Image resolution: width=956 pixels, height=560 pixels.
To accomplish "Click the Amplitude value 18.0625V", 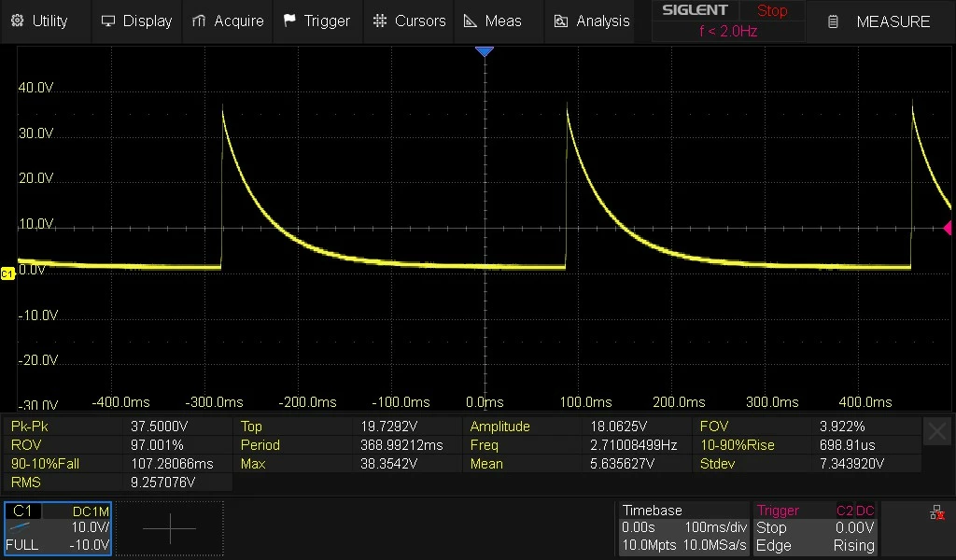I will click(618, 427).
